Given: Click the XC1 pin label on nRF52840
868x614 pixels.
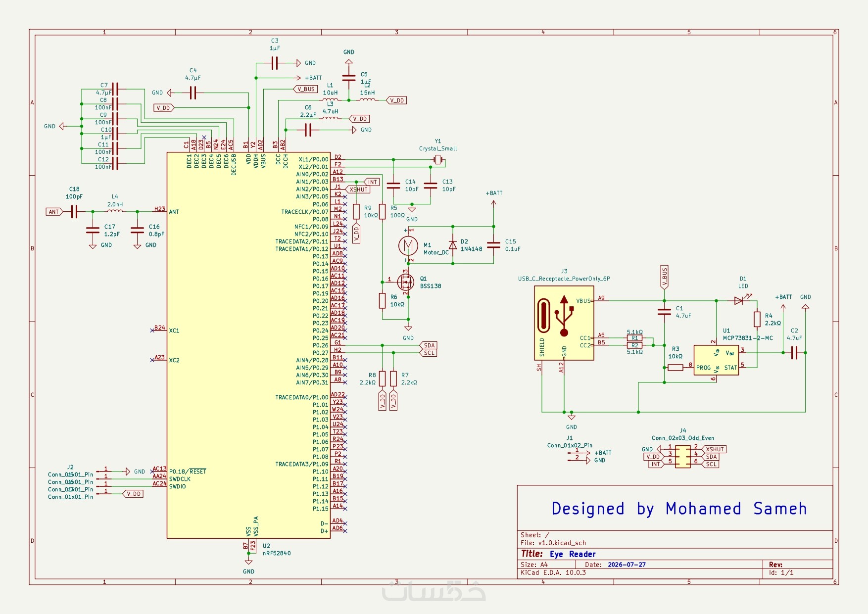Looking at the screenshot, I should click(x=174, y=331).
